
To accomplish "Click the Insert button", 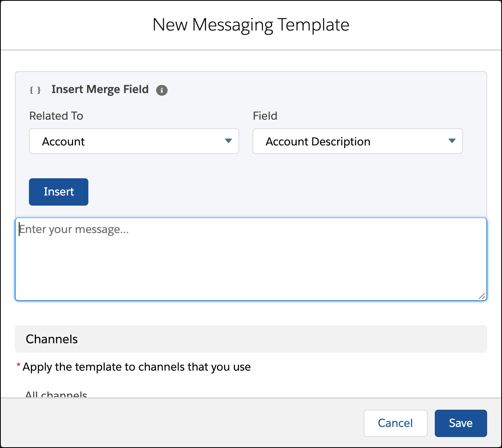I will [58, 192].
